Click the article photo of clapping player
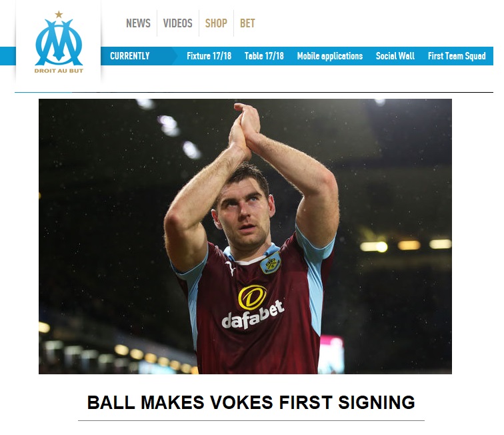 coord(245,236)
